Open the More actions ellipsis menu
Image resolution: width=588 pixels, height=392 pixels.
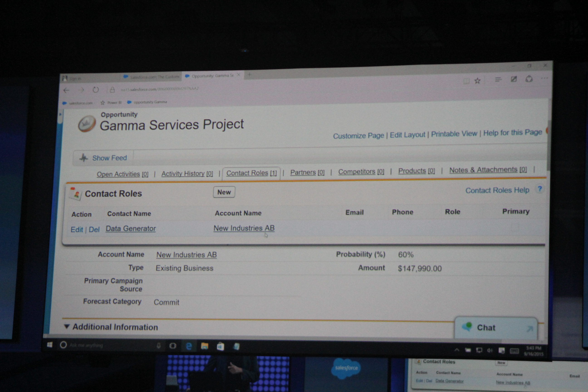[x=544, y=78]
